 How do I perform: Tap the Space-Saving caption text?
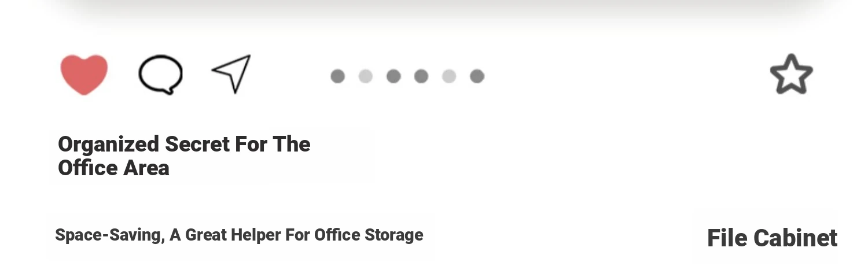(239, 235)
